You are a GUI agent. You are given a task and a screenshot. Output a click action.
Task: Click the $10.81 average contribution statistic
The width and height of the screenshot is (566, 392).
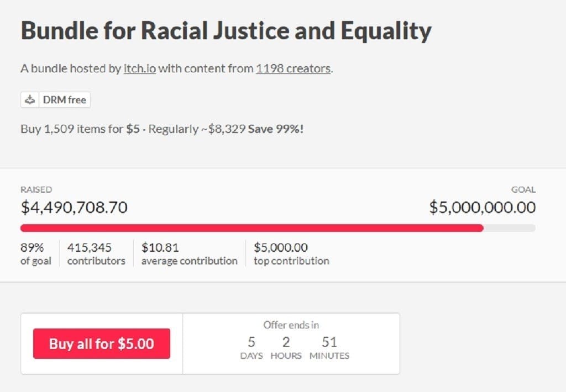point(189,254)
